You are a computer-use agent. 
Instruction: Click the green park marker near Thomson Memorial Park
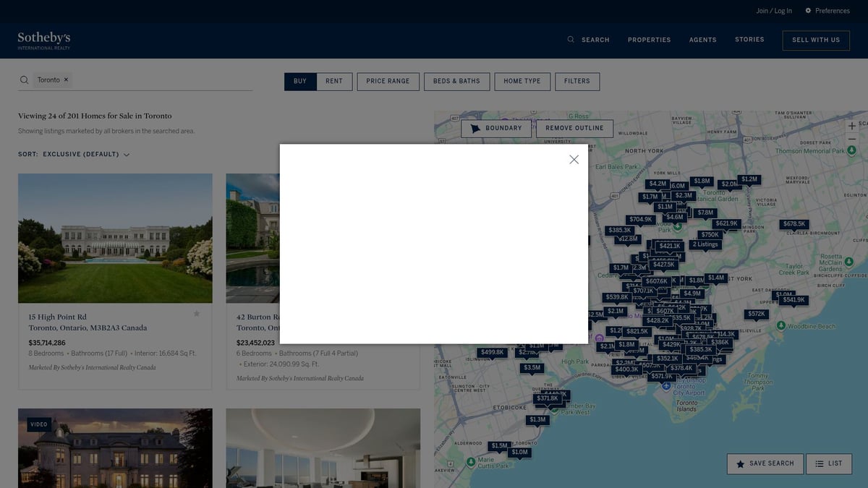[x=851, y=150]
